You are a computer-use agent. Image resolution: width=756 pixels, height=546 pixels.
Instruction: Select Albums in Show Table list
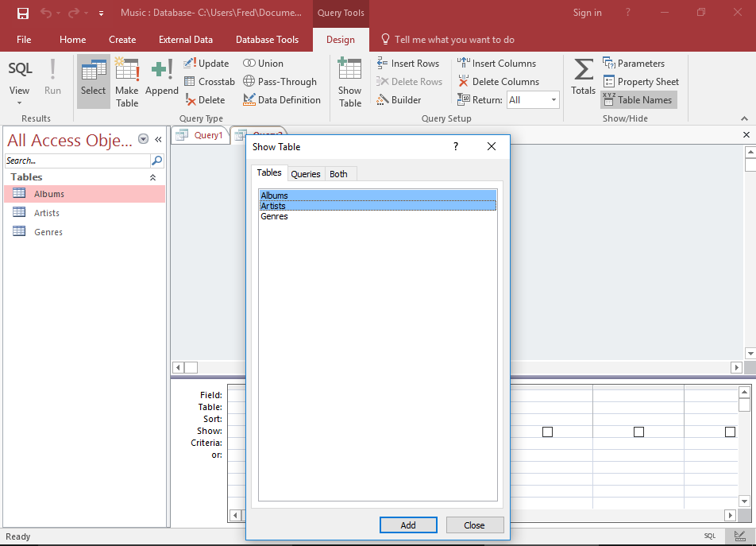tap(377, 196)
